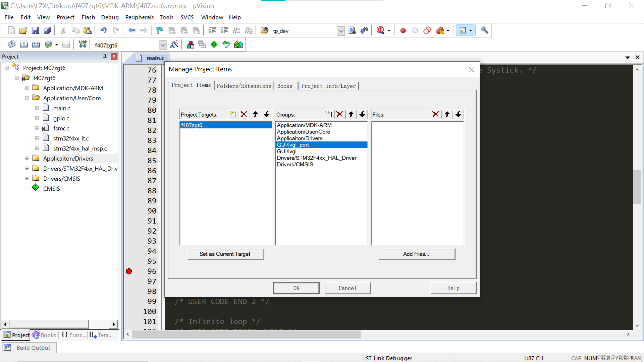644x362 pixels.
Task: Open the Flash menu
Action: 88,17
